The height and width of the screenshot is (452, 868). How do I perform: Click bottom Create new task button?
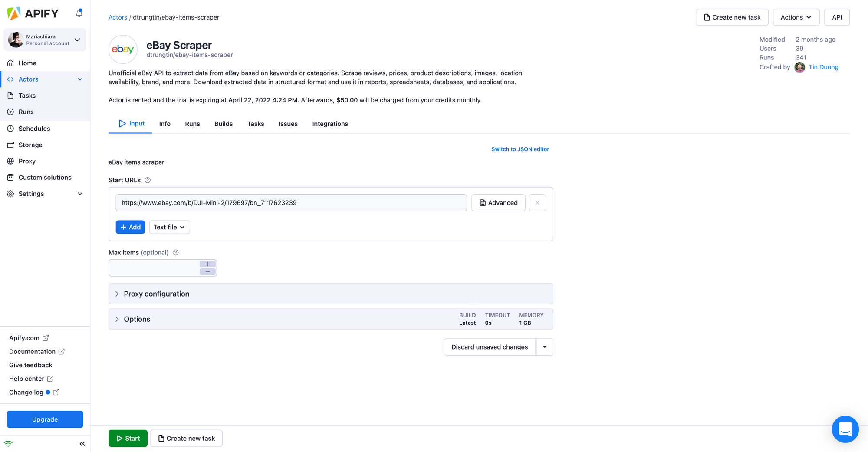(186, 439)
